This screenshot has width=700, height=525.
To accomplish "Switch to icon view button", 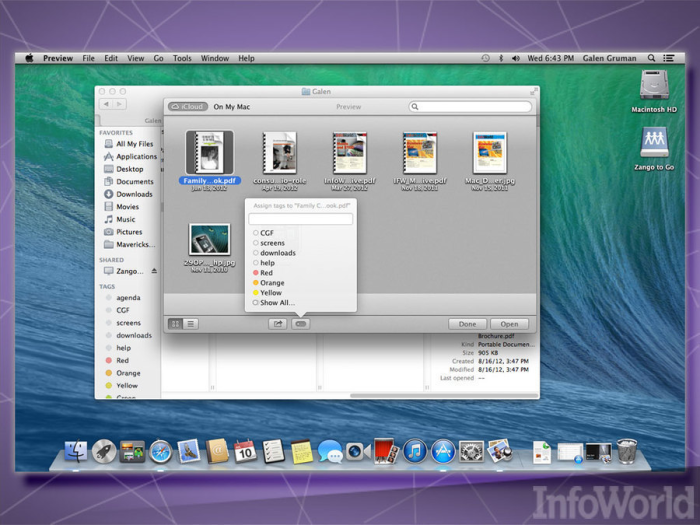I will (x=175, y=324).
